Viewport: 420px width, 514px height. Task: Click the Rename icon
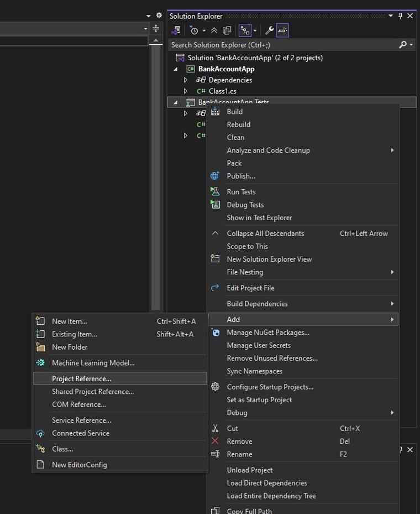click(215, 454)
